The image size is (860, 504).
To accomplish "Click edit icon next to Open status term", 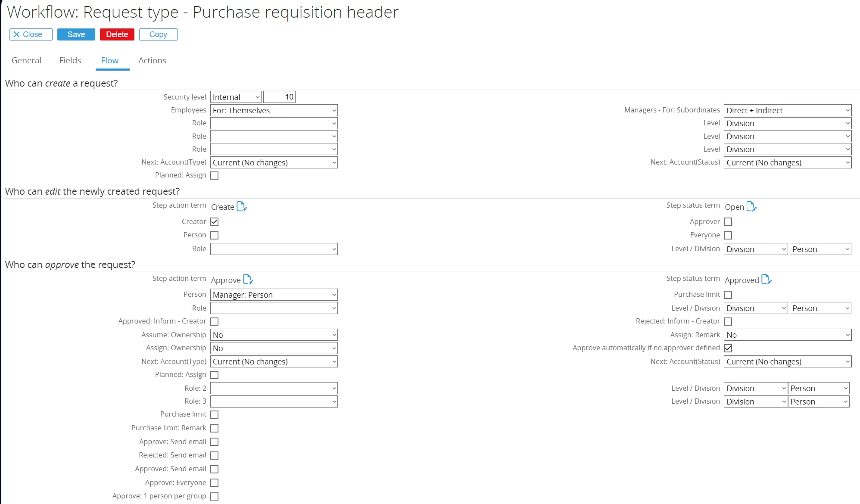I will [751, 207].
